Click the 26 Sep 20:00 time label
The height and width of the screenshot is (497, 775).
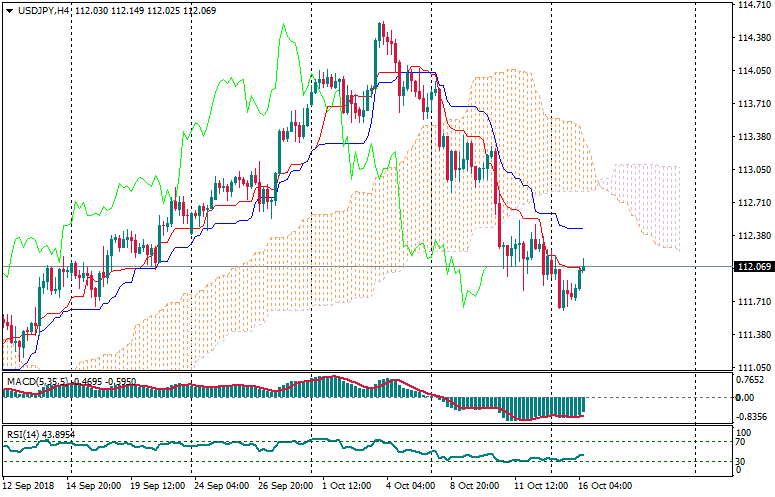click(285, 486)
